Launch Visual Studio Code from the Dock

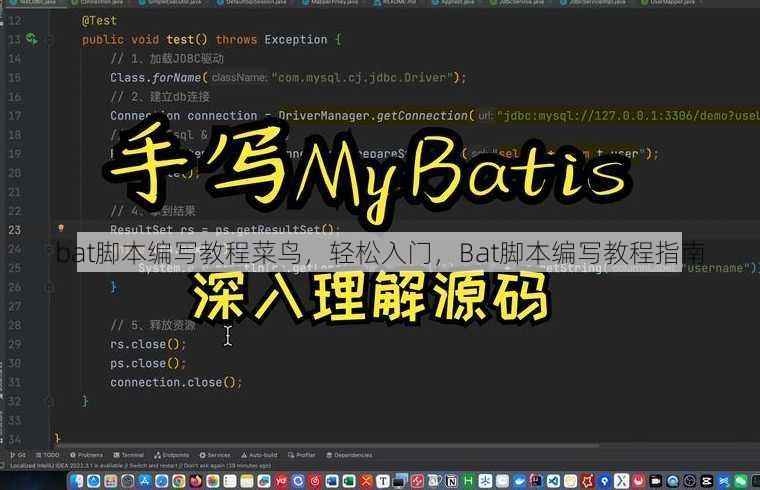[x=553, y=481]
